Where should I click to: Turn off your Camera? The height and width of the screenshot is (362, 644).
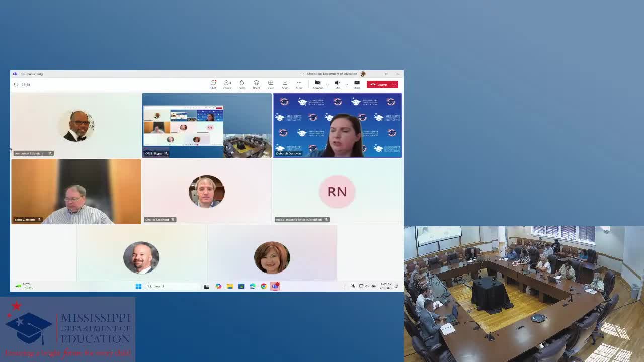point(317,83)
